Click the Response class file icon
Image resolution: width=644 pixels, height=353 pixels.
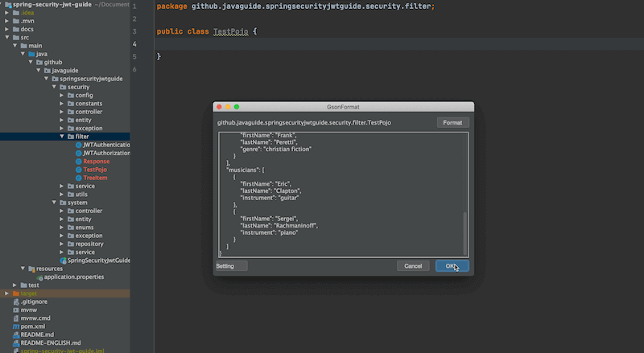(x=78, y=162)
